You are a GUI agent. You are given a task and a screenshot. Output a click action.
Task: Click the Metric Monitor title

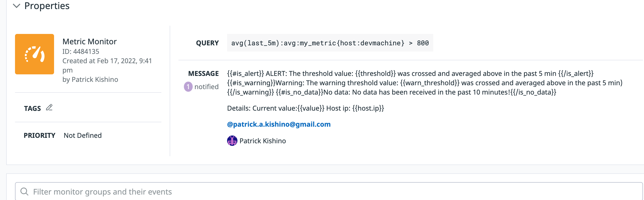89,41
